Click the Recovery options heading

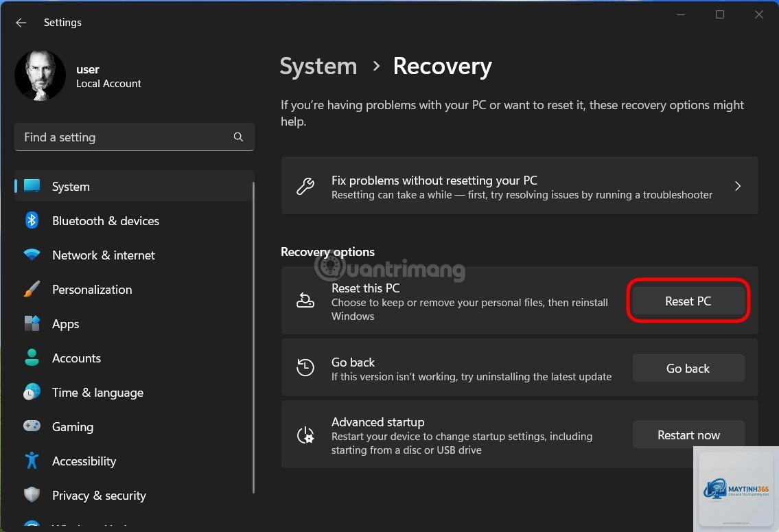[x=328, y=252]
